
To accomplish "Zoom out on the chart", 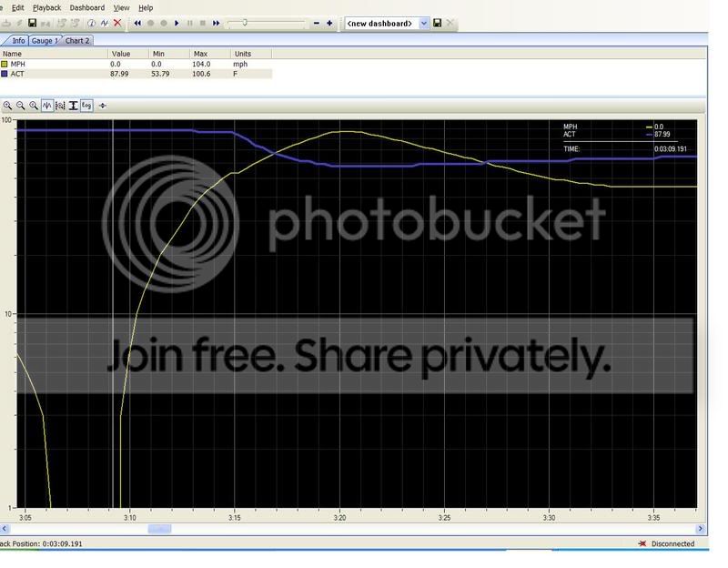I will point(20,106).
